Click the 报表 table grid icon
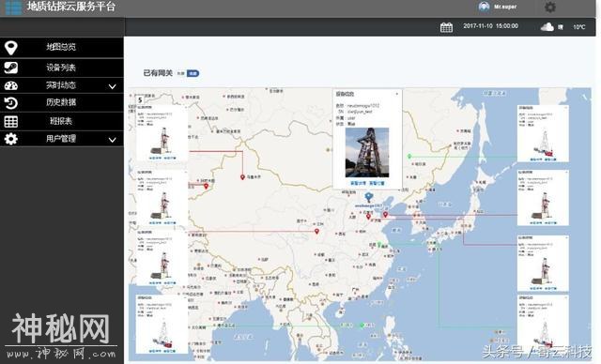The image size is (601, 364). pos(10,121)
